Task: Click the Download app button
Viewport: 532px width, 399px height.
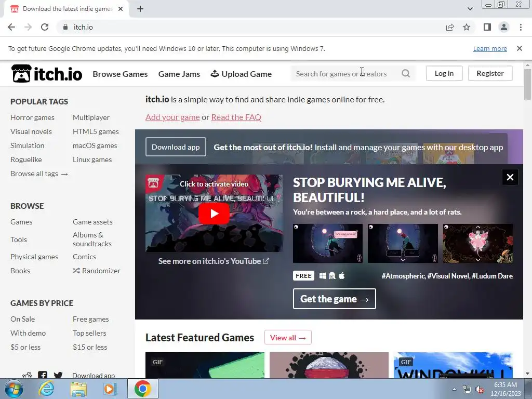Action: (176, 147)
